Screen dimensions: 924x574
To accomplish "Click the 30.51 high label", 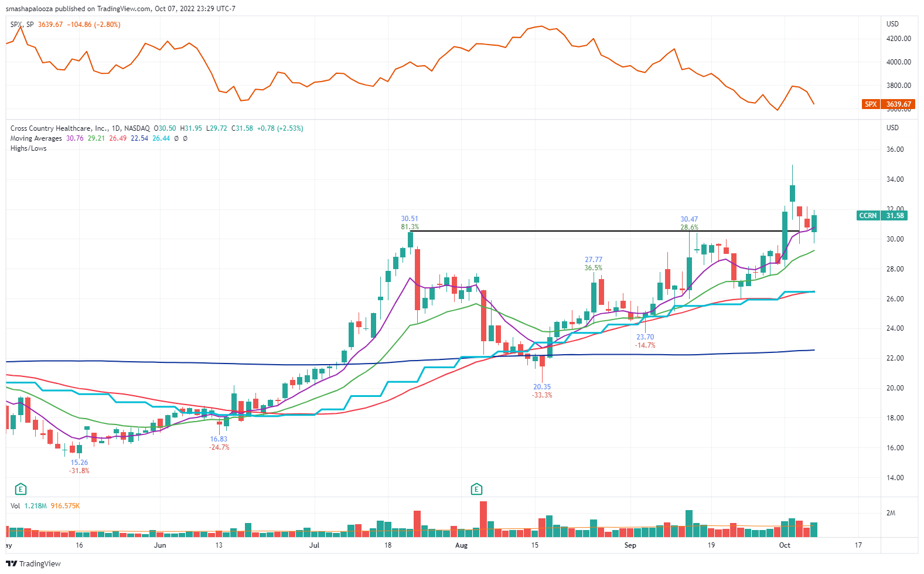I will click(410, 219).
